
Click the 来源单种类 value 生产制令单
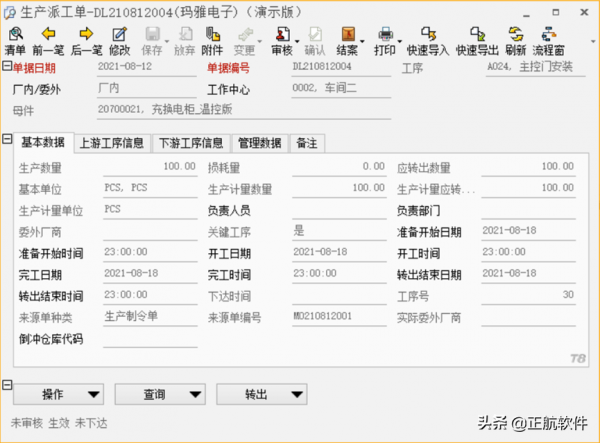pyautogui.click(x=131, y=316)
